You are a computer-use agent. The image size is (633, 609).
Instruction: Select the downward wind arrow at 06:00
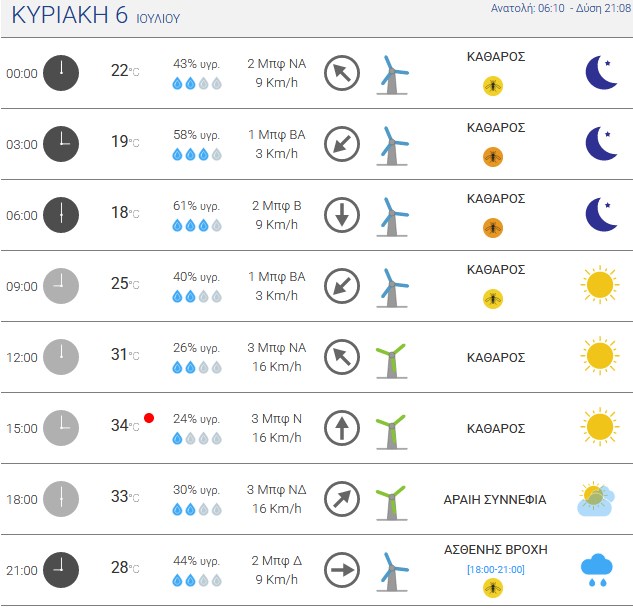[342, 215]
